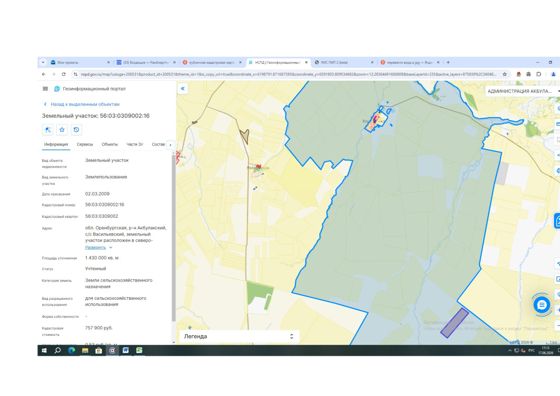Reload the page with the browser refresh icon

click(x=64, y=74)
